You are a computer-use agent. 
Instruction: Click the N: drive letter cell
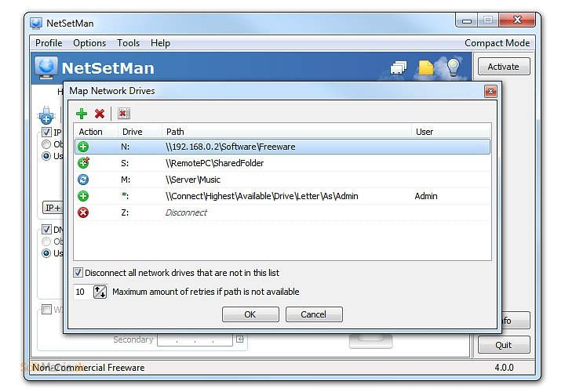[125, 147]
